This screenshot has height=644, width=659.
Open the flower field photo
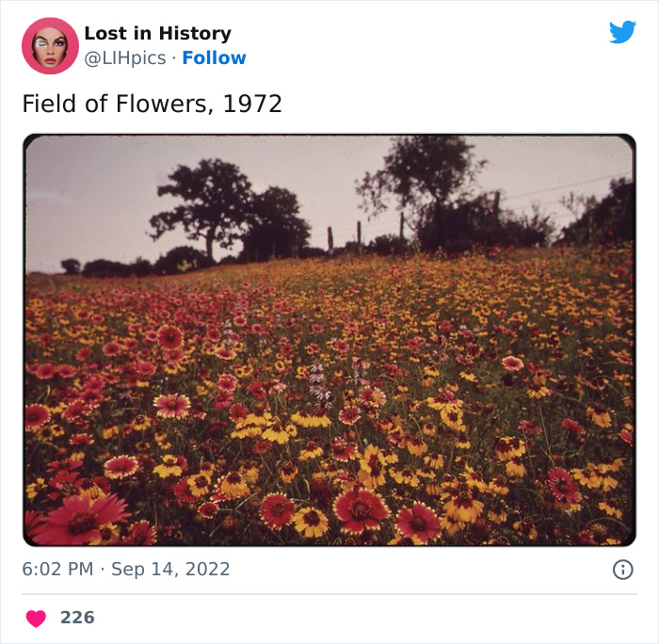[329, 377]
